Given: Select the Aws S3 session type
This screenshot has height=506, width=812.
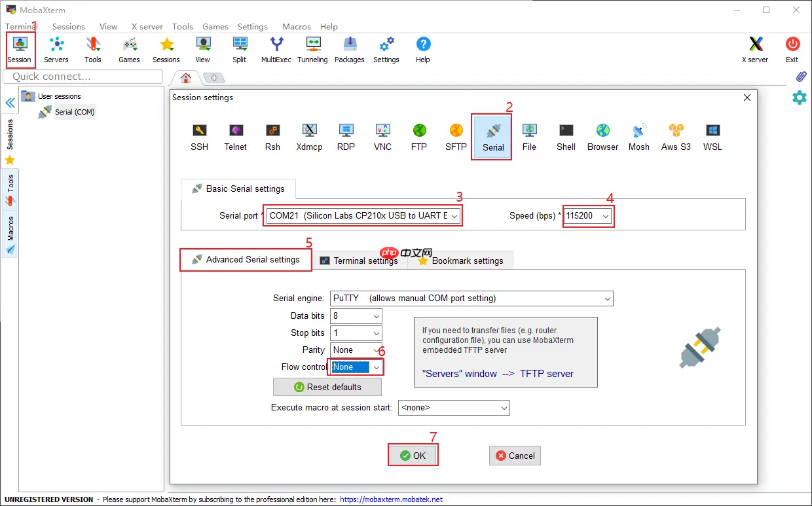Looking at the screenshot, I should tap(676, 137).
